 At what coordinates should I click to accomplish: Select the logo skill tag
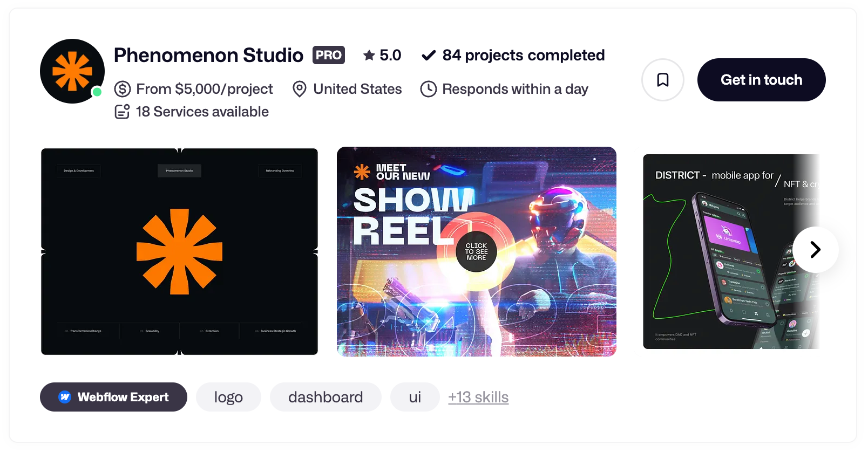pos(228,397)
